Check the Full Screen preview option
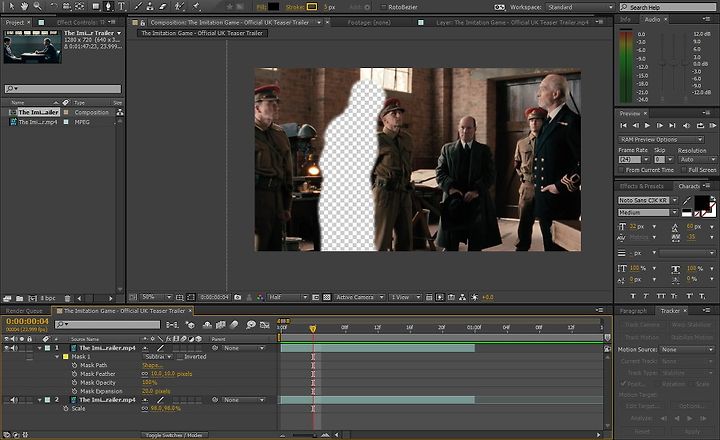The width and height of the screenshot is (720, 440). coord(684,170)
